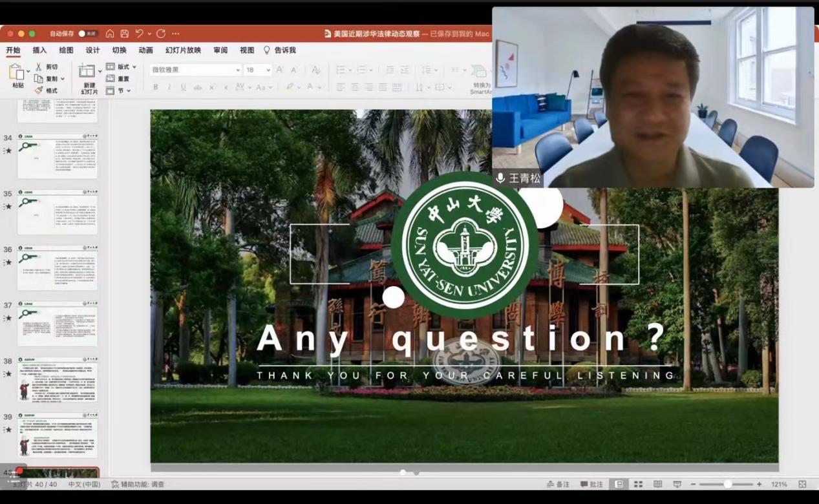This screenshot has width=819, height=504.
Task: Click the align text left icon
Action: pos(340,87)
